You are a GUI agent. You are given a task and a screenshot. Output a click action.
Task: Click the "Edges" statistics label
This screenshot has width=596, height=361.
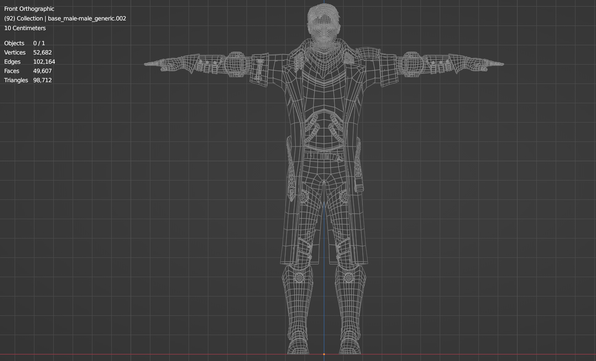[x=12, y=62]
